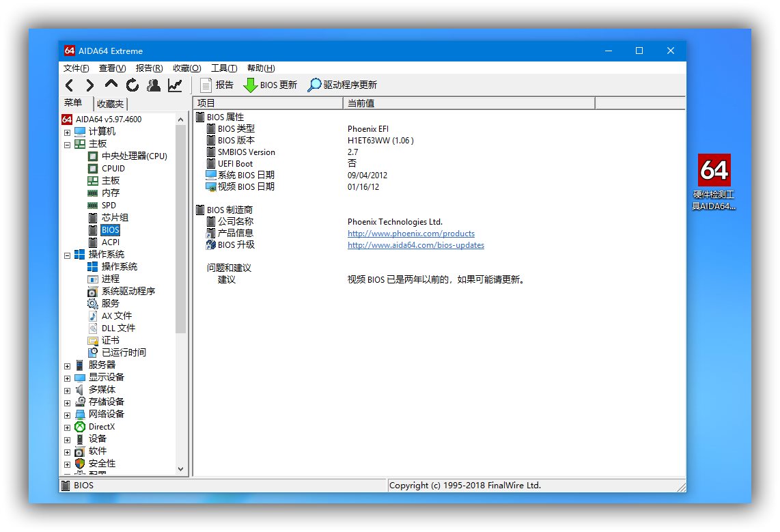
Task: Switch to the 收藏夹 tab
Action: [111, 104]
